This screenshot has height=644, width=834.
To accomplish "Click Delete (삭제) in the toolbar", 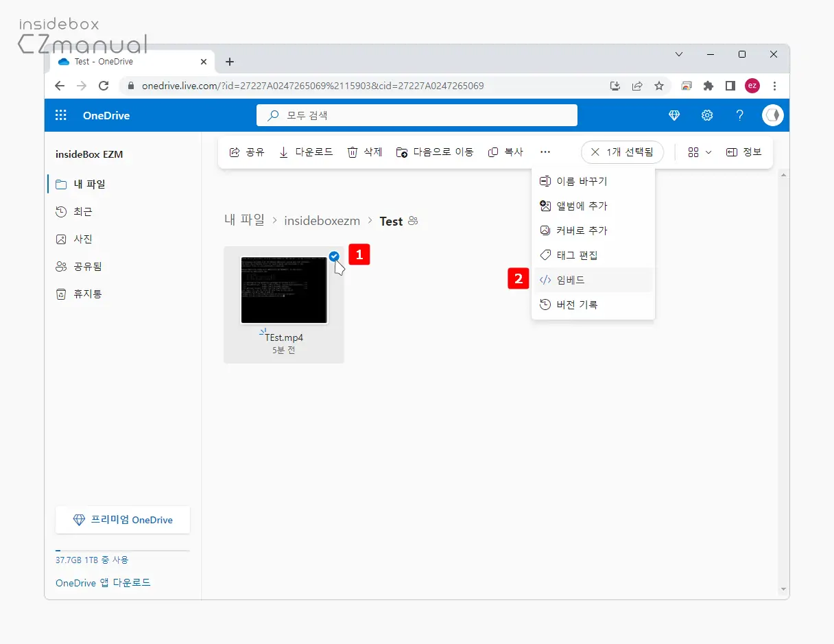I will point(365,152).
